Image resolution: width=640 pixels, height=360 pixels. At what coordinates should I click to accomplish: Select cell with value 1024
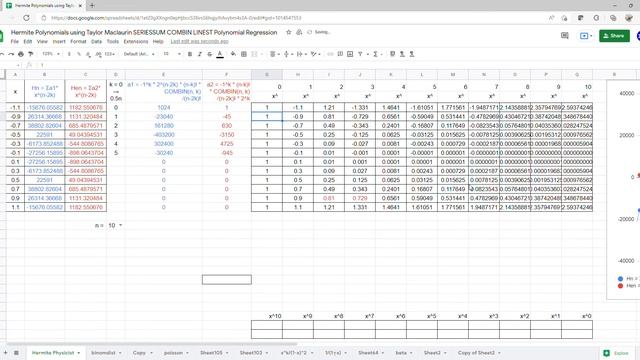tap(164, 108)
